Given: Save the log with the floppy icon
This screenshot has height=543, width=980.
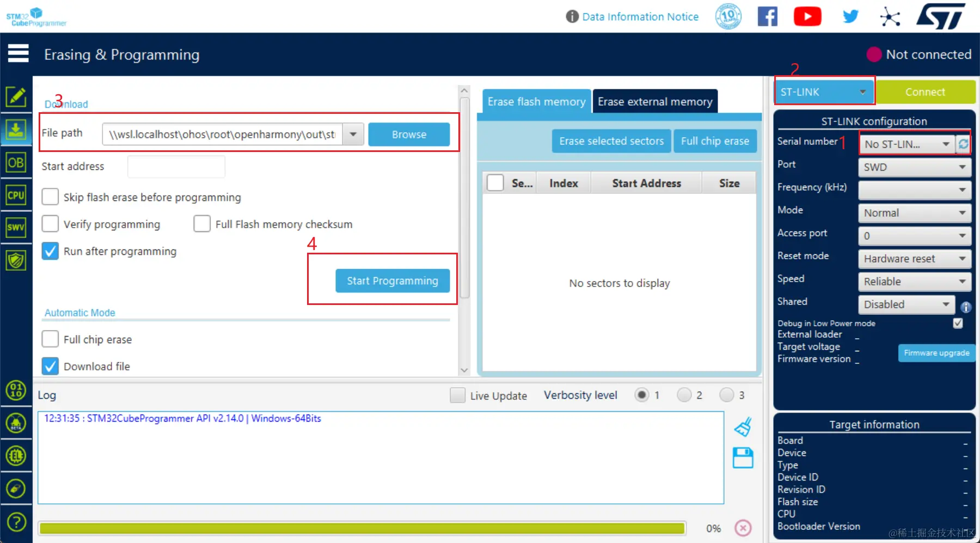Looking at the screenshot, I should [743, 458].
